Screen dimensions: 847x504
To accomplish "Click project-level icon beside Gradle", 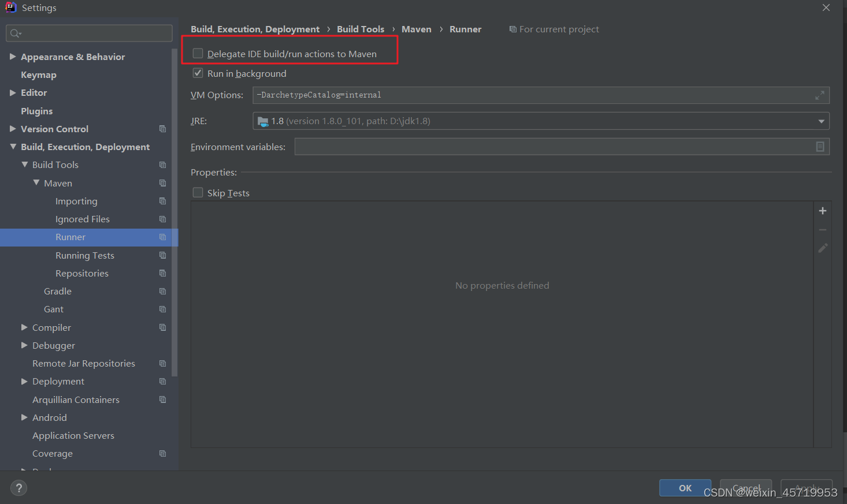I will click(162, 292).
